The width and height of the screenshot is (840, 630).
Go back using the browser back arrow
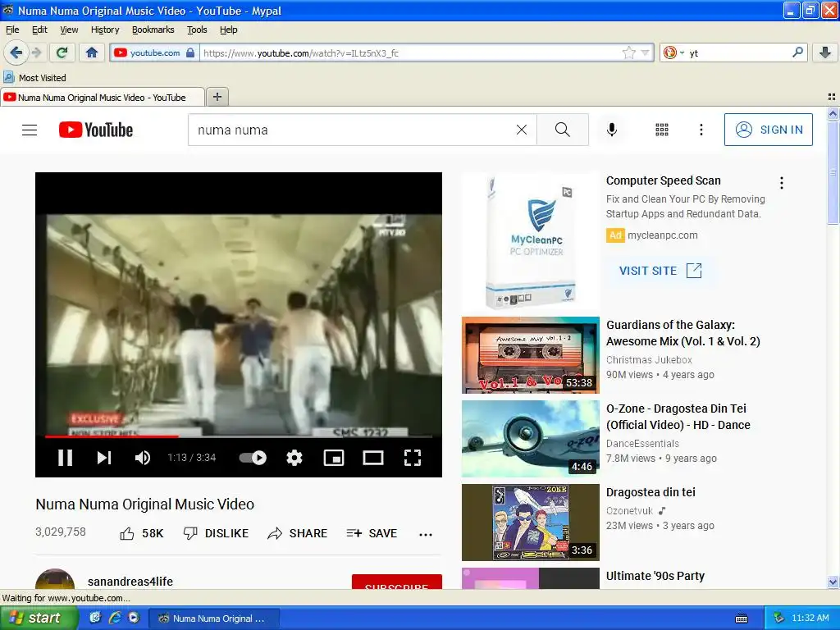(16, 52)
